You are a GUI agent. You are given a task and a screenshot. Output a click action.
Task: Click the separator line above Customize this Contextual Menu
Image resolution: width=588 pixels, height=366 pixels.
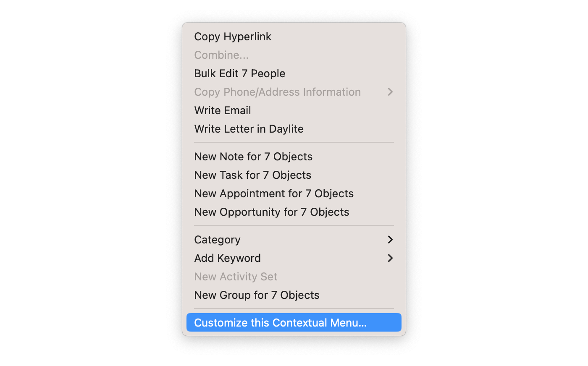click(x=294, y=309)
